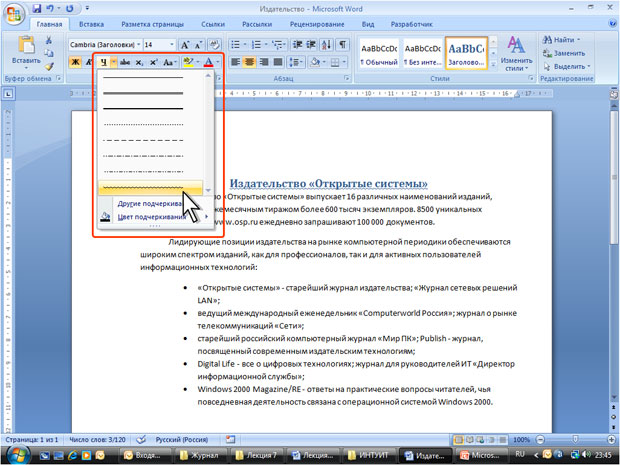Open the Ссылки tab
The image size is (620, 465).
213,24
